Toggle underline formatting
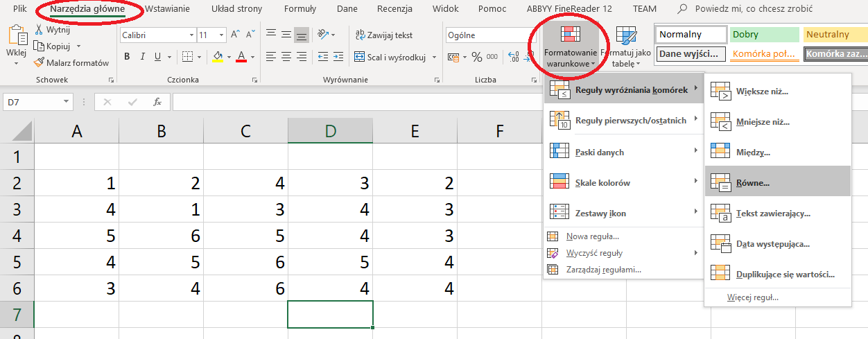This screenshot has width=868, height=339. [x=159, y=57]
